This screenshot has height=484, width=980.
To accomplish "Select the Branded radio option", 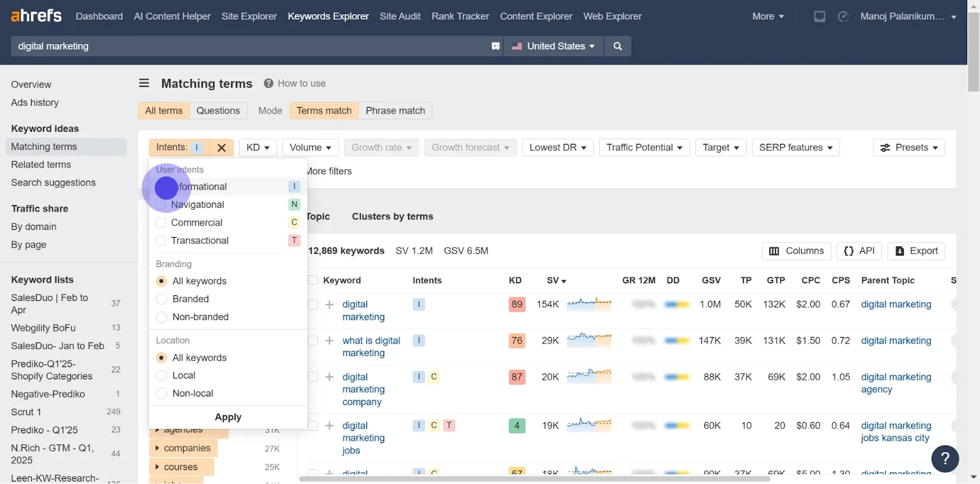I will tap(162, 299).
